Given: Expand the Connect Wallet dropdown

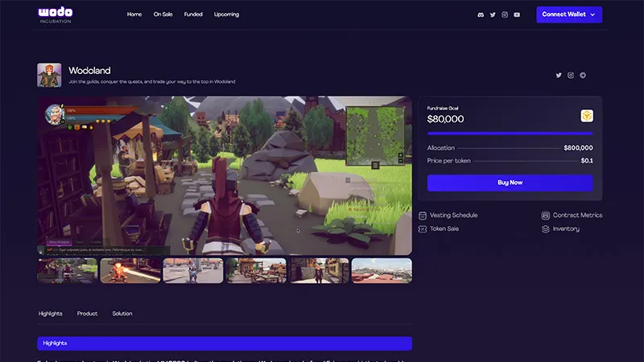Looking at the screenshot, I should [x=569, y=14].
